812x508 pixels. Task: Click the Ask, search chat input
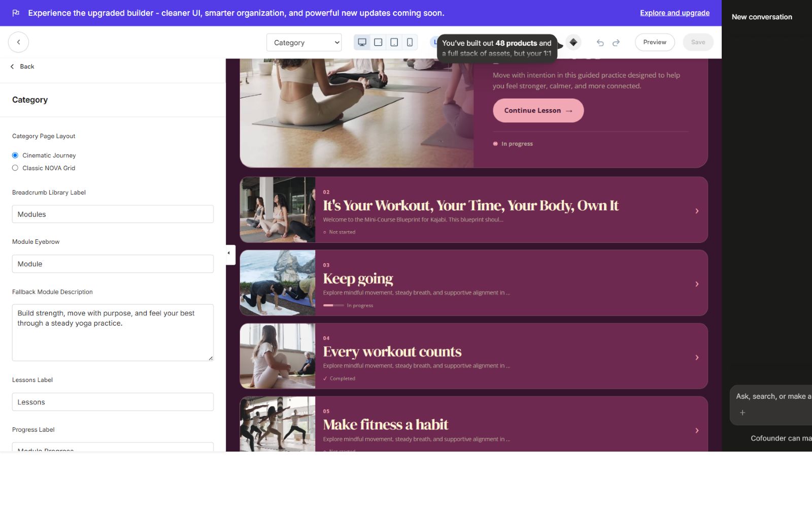(773, 396)
